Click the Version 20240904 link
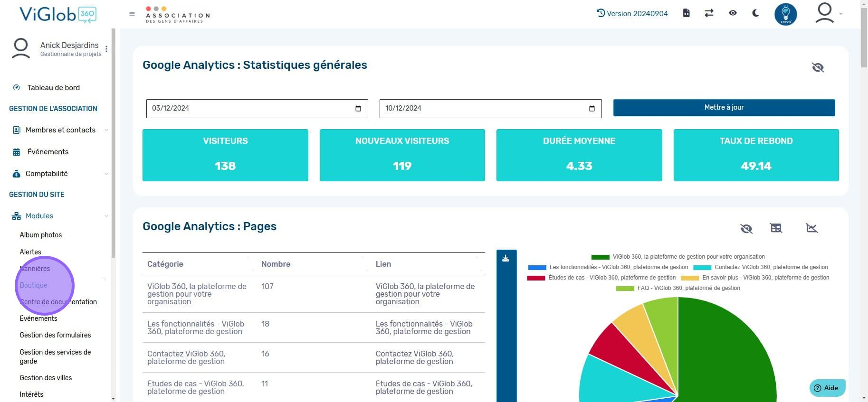 pos(637,13)
